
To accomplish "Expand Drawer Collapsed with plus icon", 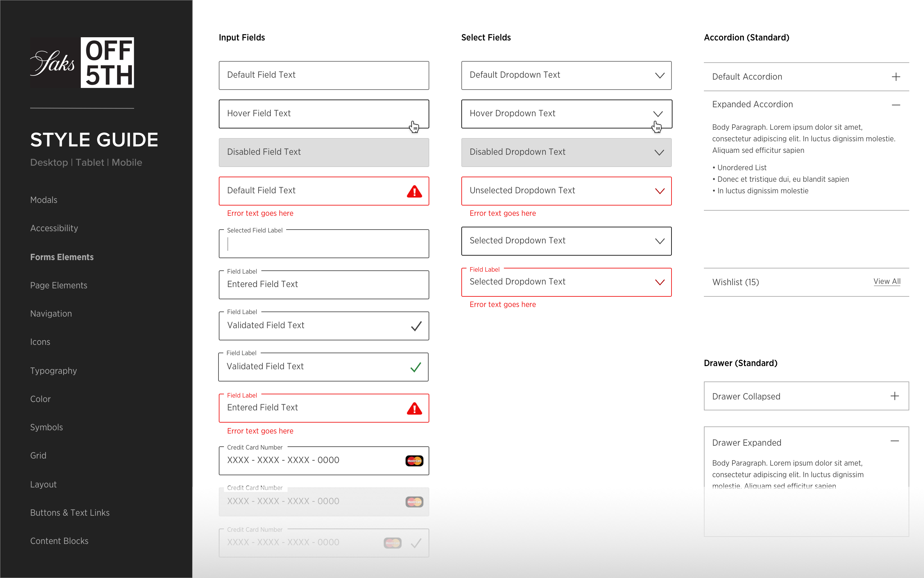I will coord(894,396).
